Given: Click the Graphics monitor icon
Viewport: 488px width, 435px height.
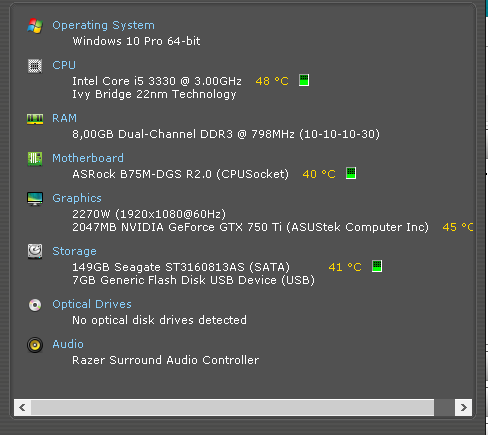Looking at the screenshot, I should pos(35,199).
